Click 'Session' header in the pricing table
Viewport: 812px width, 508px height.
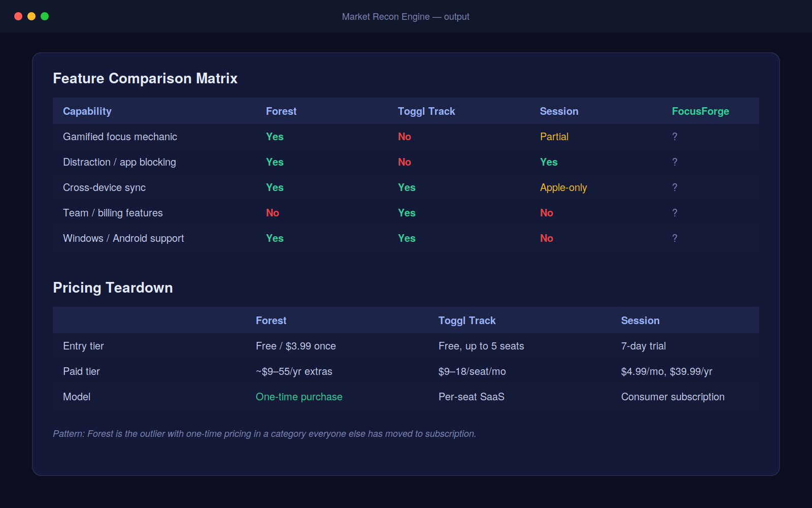tap(640, 321)
